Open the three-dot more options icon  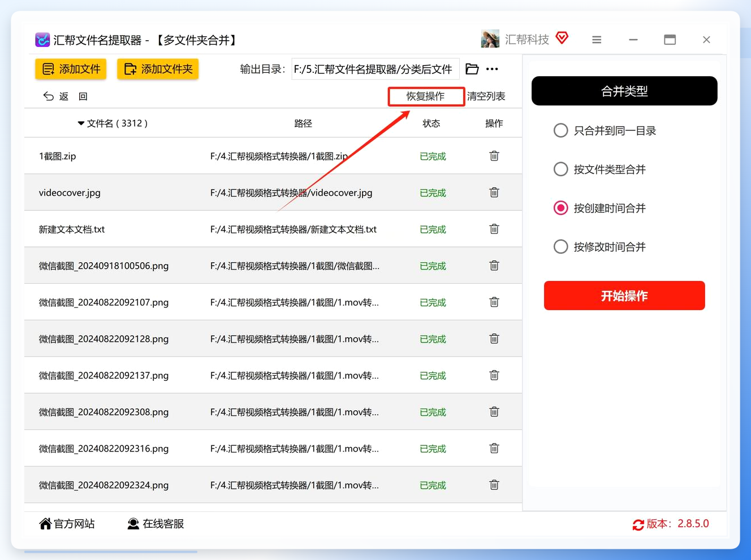click(x=492, y=69)
